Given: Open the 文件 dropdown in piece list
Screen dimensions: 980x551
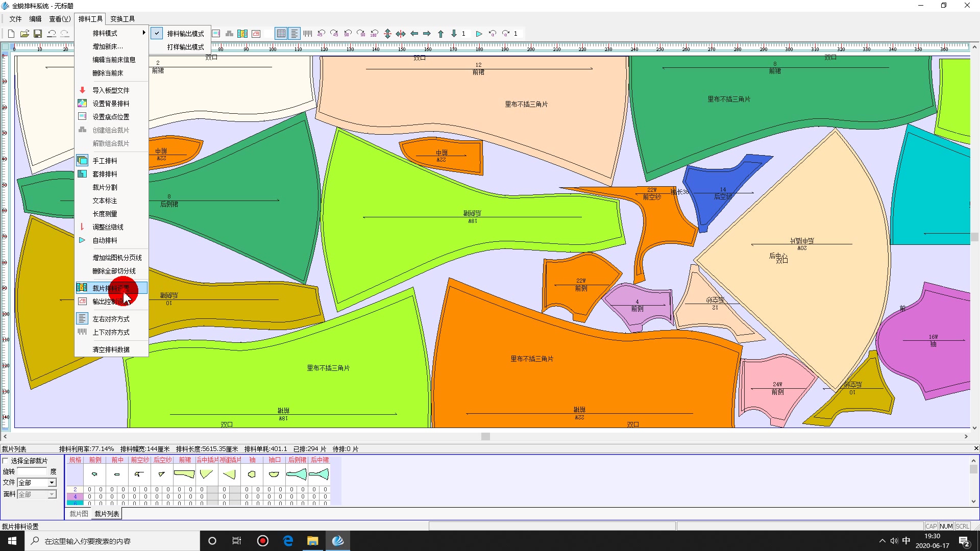Looking at the screenshot, I should tap(52, 483).
